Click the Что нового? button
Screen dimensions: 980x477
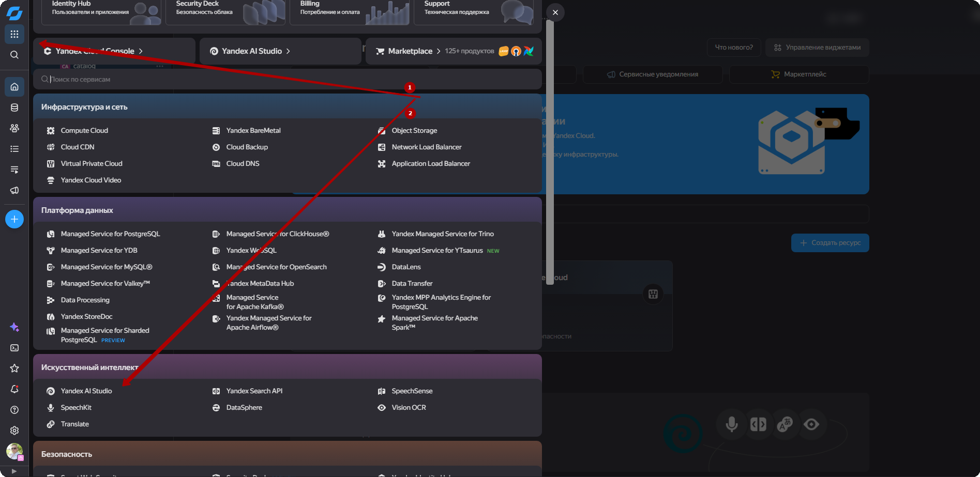[734, 48]
